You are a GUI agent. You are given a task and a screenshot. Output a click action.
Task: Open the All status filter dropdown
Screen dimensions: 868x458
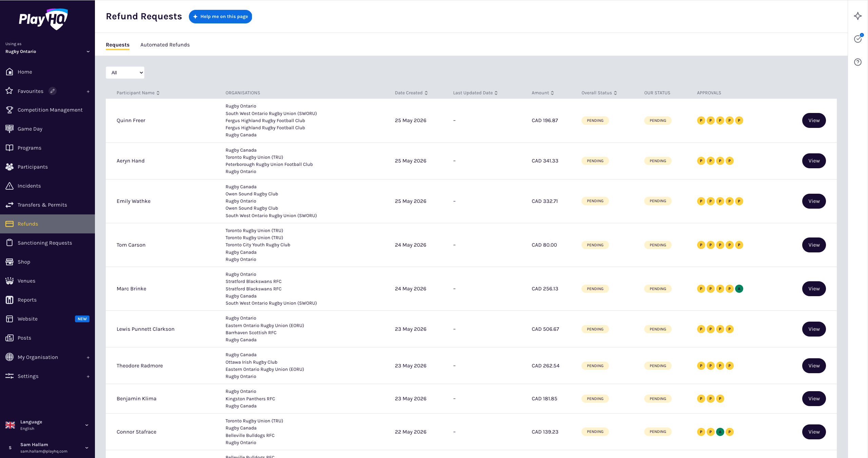(x=125, y=73)
